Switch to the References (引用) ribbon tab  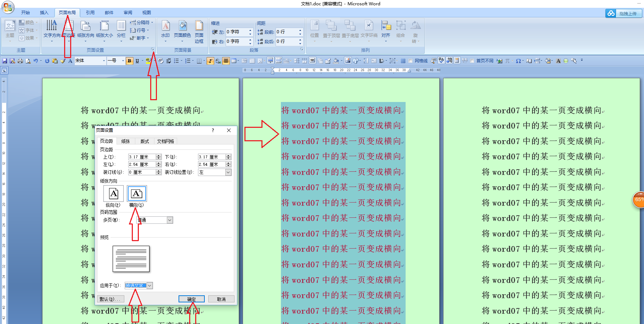tap(90, 13)
